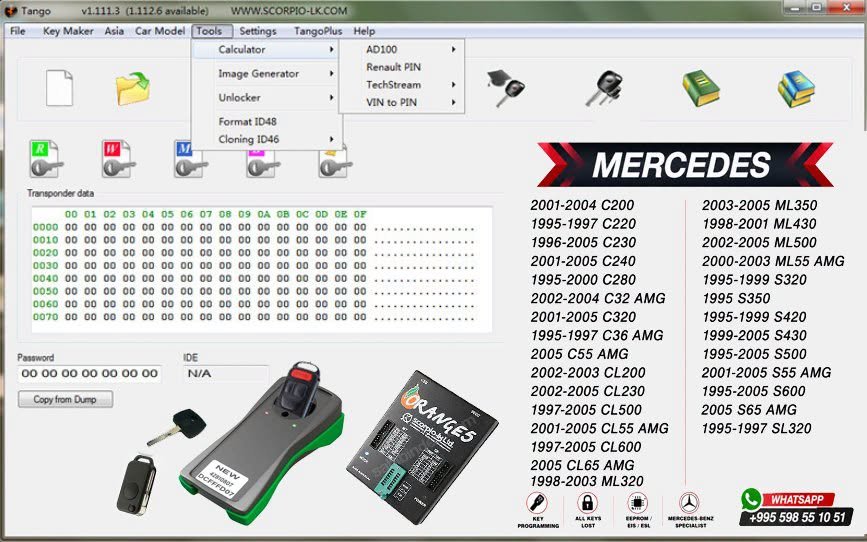Screen dimensions: 867x542
Task: Select hex row offset 0010
Action: pyautogui.click(x=45, y=240)
